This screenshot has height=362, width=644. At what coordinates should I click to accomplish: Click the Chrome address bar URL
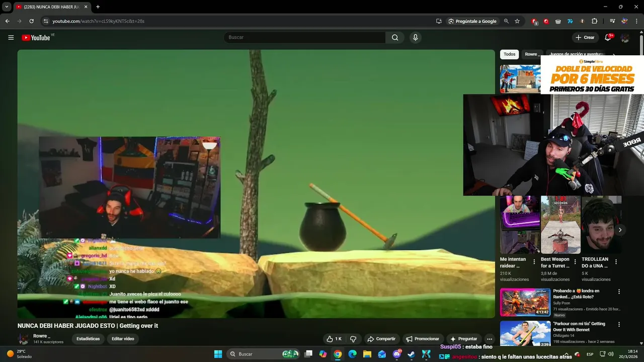(x=98, y=21)
